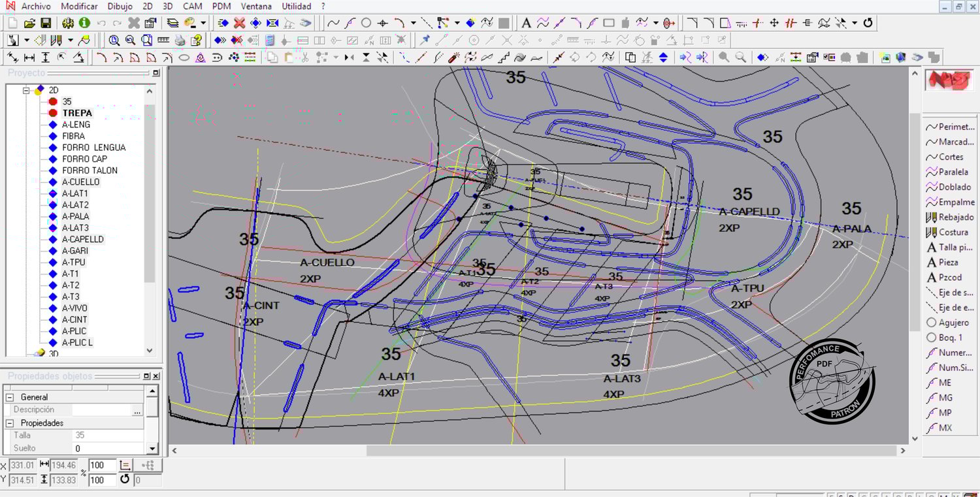The width and height of the screenshot is (980, 497).
Task: Select A-CAPELLD piece in project tree
Action: coord(82,240)
